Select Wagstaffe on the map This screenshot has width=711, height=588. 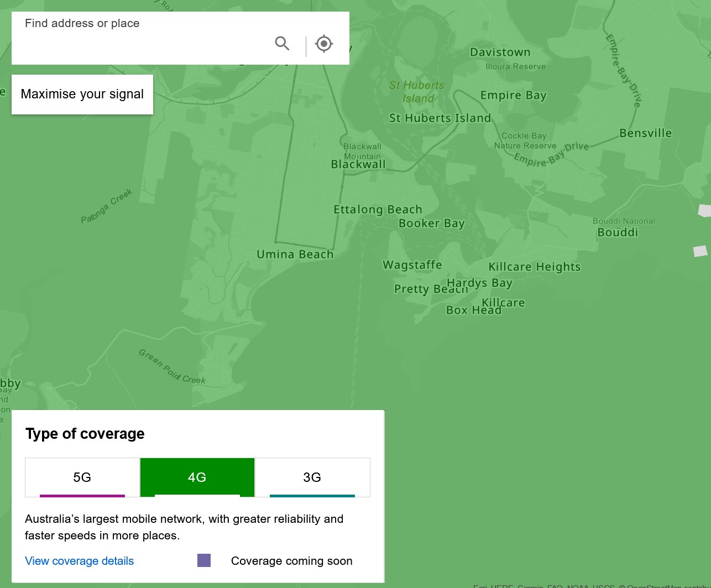click(x=412, y=265)
